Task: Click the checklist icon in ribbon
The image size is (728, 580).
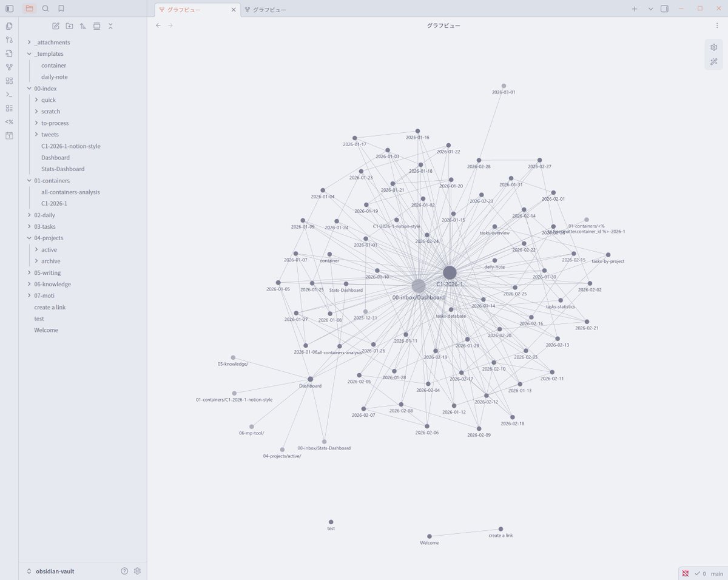Action: click(x=9, y=108)
